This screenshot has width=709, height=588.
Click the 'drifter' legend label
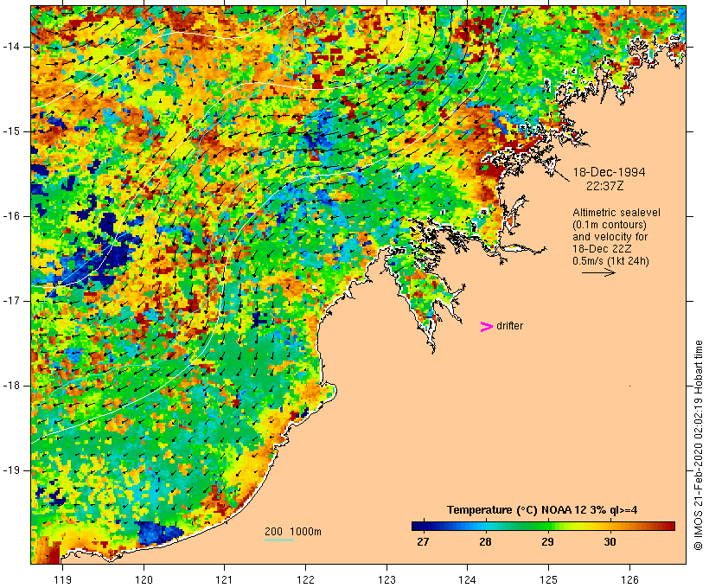(509, 326)
